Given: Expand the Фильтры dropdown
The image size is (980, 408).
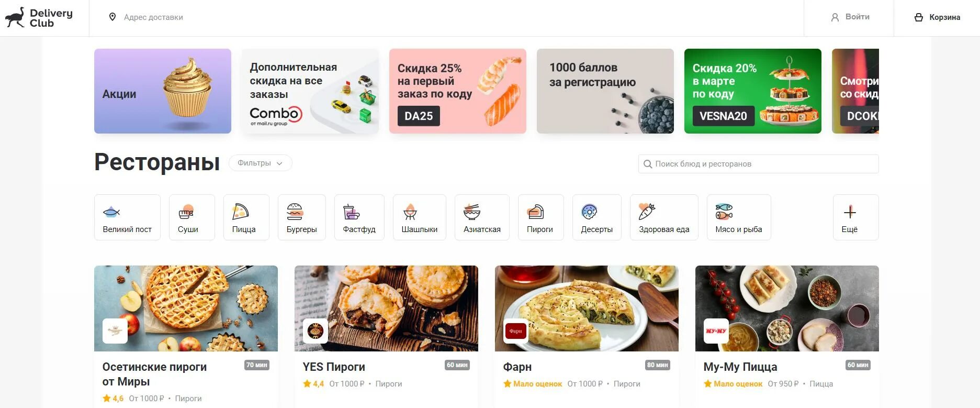Looking at the screenshot, I should (260, 163).
